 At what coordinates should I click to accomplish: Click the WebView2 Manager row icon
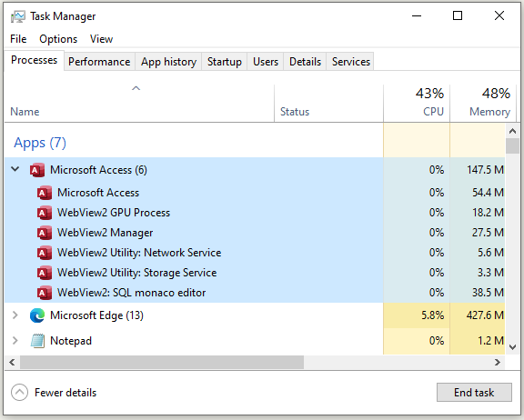pos(44,233)
